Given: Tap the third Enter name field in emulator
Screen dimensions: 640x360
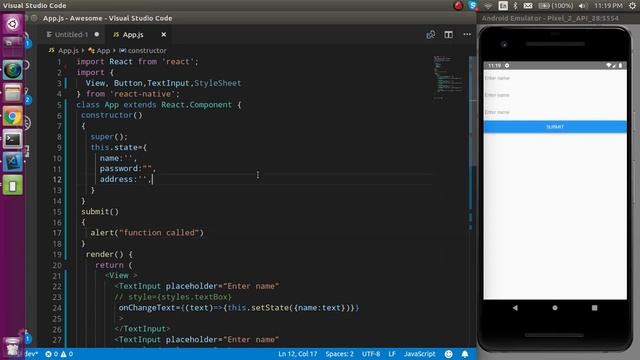Looking at the screenshot, I should pyautogui.click(x=555, y=112).
